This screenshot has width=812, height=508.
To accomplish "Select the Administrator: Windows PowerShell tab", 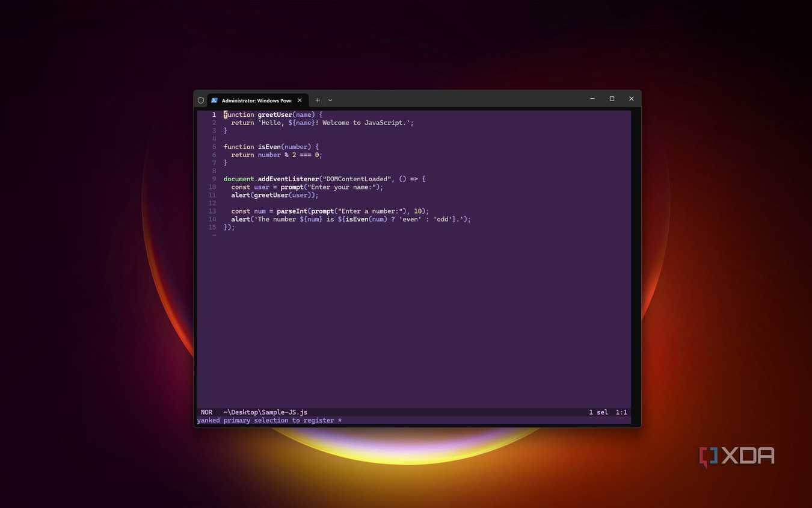I will (257, 101).
